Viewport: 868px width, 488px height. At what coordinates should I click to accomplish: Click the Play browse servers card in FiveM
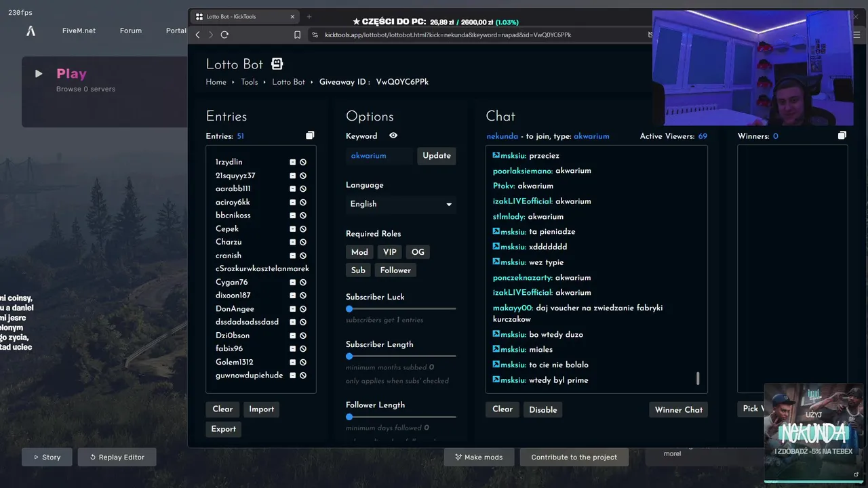pyautogui.click(x=104, y=92)
